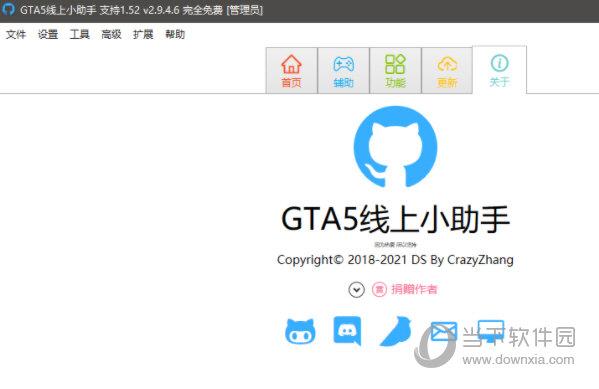Open the 工具 menu

tap(79, 34)
